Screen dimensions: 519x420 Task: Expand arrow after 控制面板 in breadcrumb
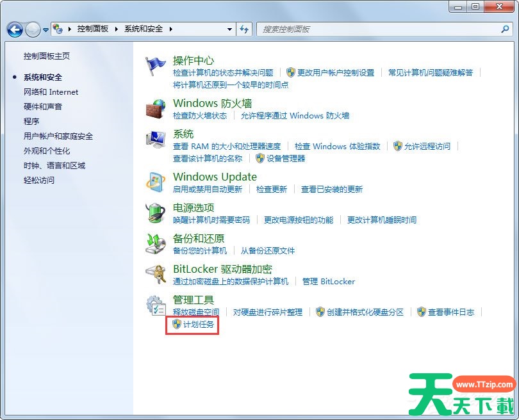click(x=116, y=29)
